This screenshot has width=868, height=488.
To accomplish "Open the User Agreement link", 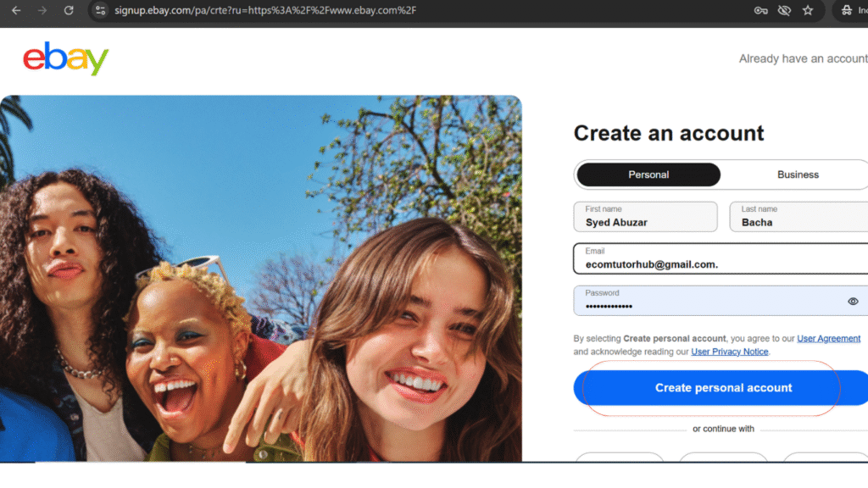I will [x=828, y=338].
